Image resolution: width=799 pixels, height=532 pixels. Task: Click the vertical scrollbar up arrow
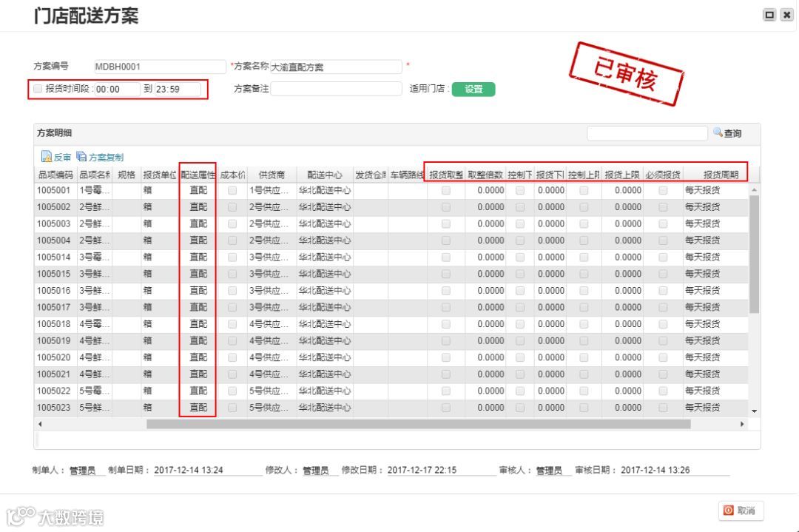coord(754,189)
